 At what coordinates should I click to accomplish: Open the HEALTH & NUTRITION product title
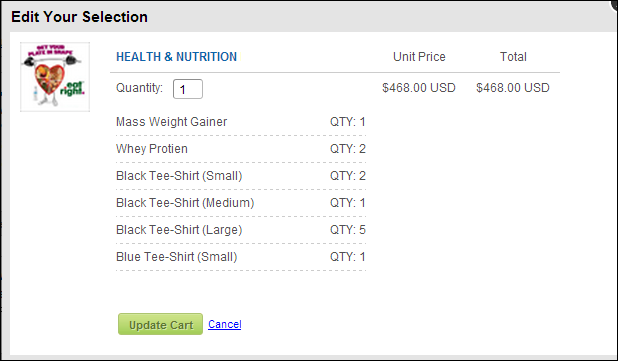click(177, 57)
